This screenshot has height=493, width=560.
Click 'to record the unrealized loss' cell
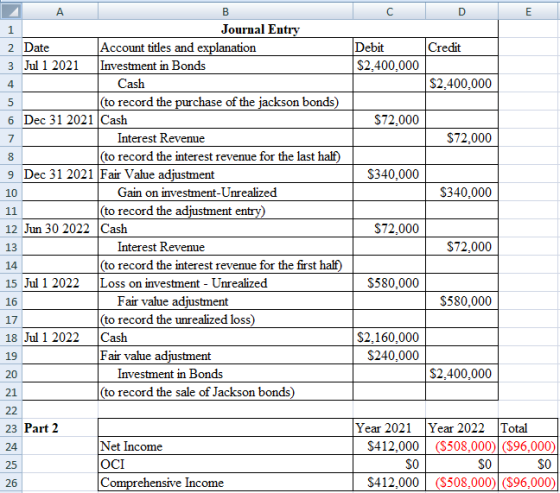225,319
